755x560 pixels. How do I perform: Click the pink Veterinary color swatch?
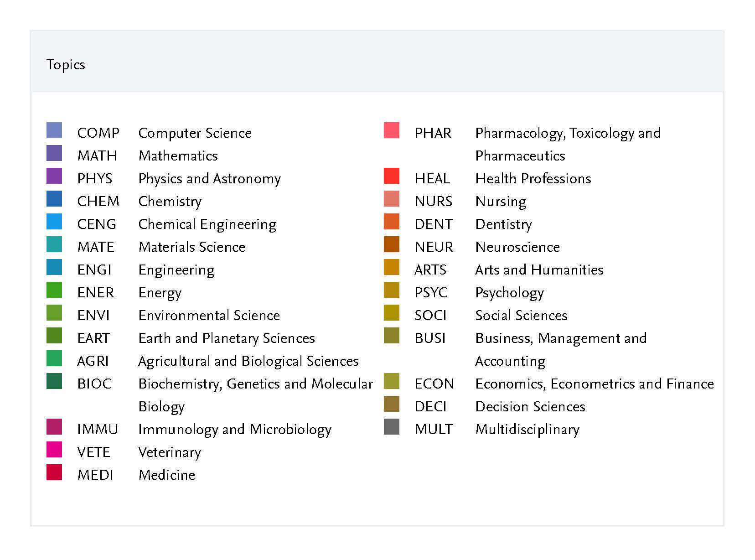pos(54,450)
